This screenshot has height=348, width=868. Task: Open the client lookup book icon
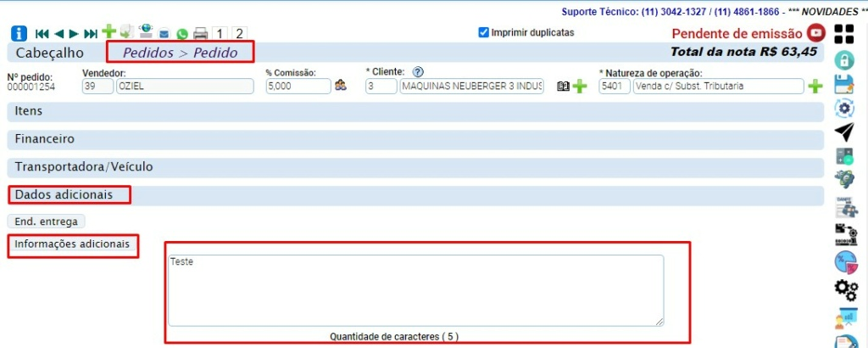click(563, 87)
